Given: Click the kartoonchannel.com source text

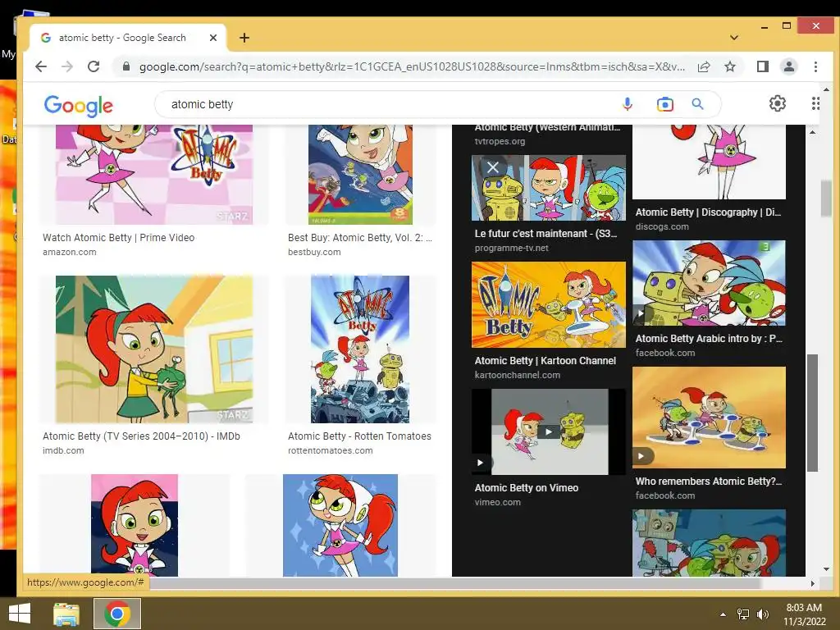Looking at the screenshot, I should coord(518,375).
